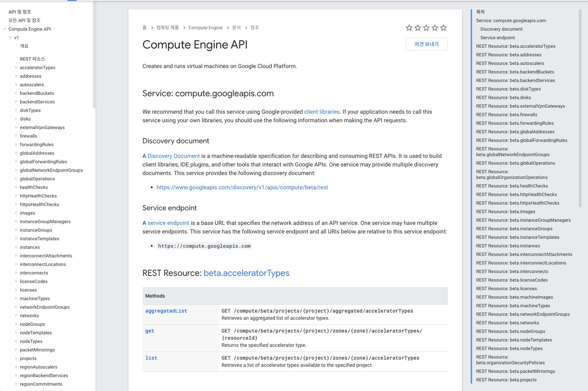Rate the page five stars
This screenshot has width=588, height=391.
[x=443, y=28]
